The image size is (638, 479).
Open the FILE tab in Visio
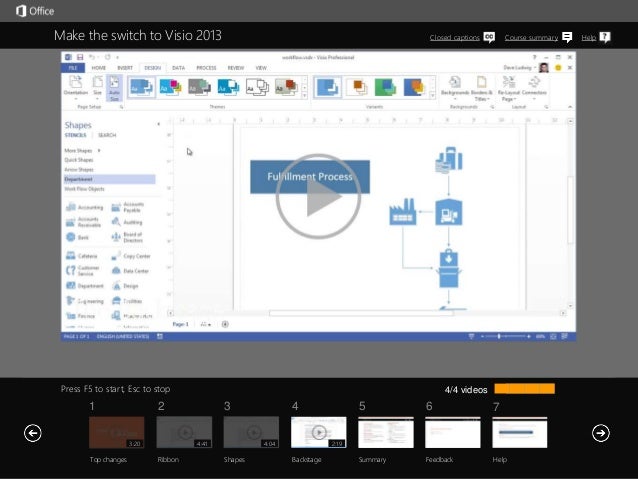coord(73,68)
